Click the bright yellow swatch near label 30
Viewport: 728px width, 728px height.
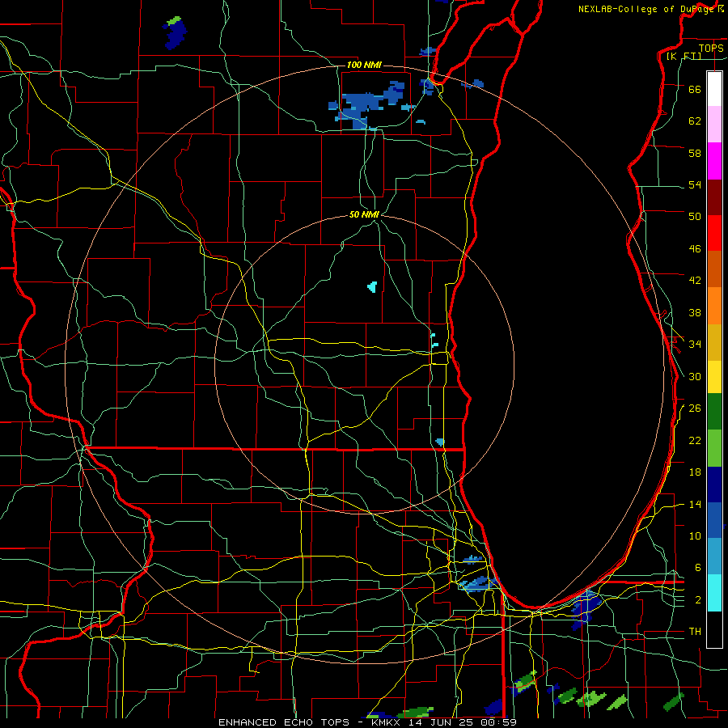(x=714, y=377)
